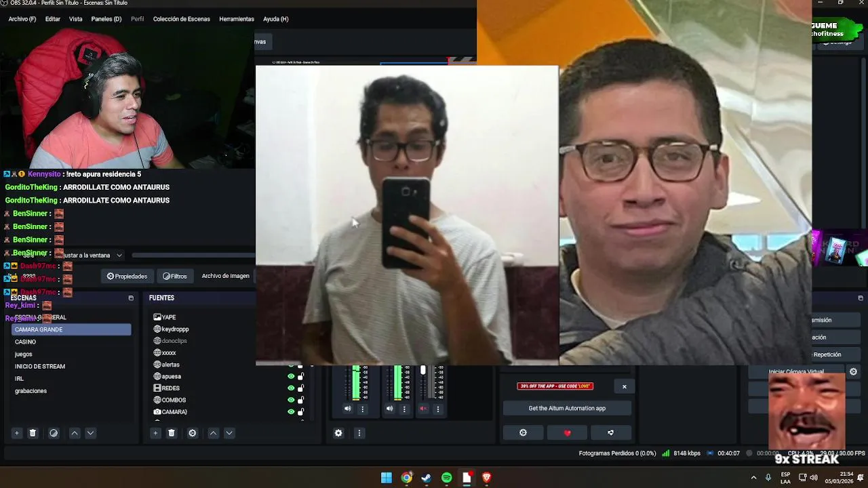The height and width of the screenshot is (488, 868).
Task: Open advanced audio settings gear in mixer
Action: coord(338,433)
